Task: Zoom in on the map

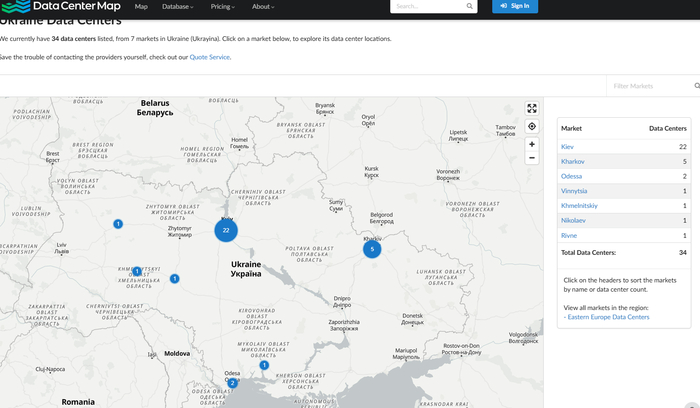Action: click(x=532, y=144)
